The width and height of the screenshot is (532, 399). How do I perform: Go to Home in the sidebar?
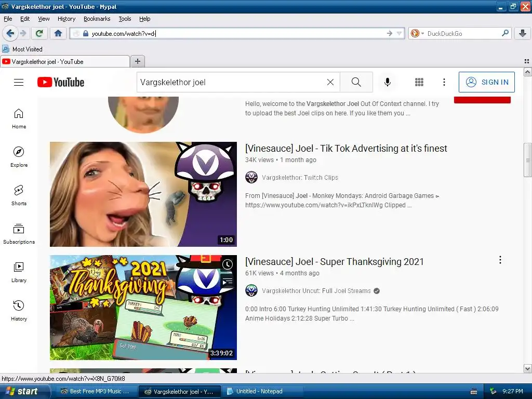coord(19,119)
